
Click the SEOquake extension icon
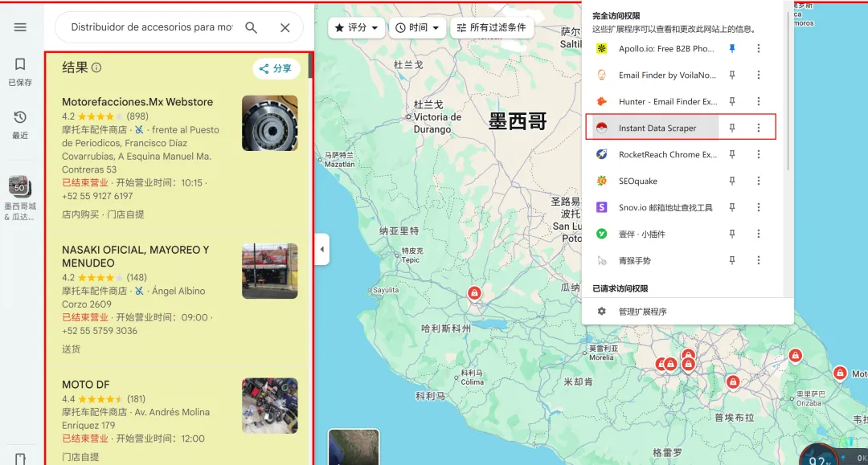click(x=602, y=181)
